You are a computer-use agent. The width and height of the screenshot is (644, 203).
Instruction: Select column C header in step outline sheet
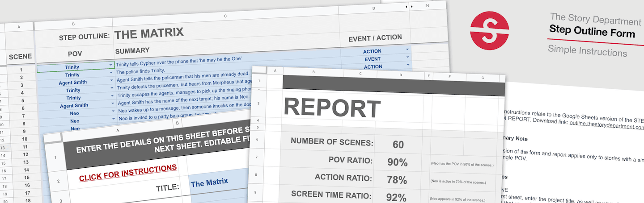pyautogui.click(x=225, y=17)
